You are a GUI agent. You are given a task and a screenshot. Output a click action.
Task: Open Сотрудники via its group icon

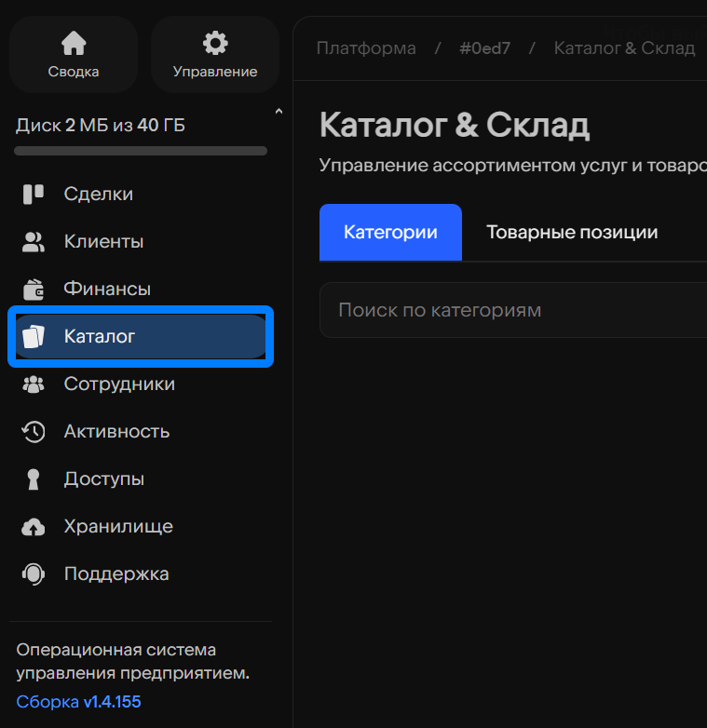point(34,384)
